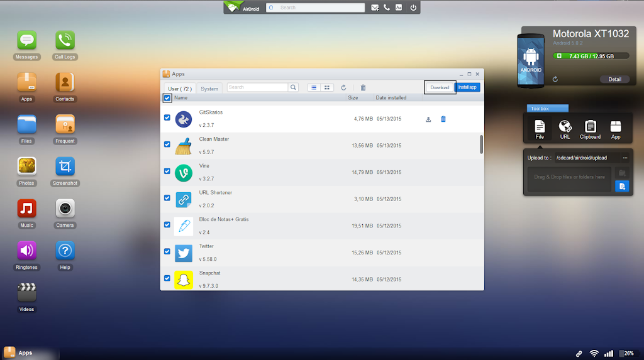
Task: Open the Messages desktop icon
Action: click(x=26, y=41)
